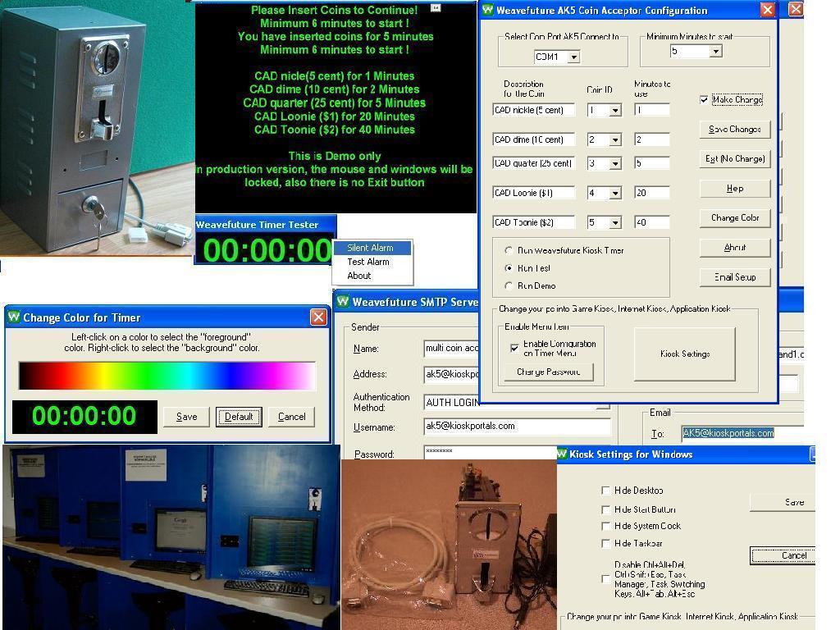Close the AK5 Coin Acceptor Configuration window
Image resolution: width=840 pixels, height=630 pixels.
[768, 10]
